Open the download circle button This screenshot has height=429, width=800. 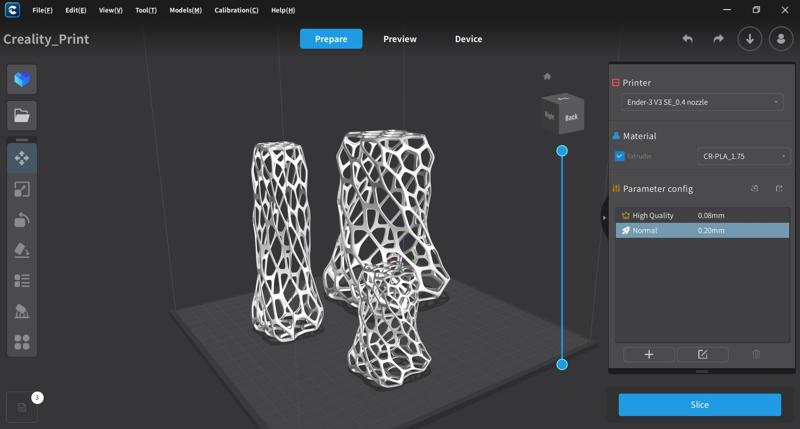pos(750,39)
